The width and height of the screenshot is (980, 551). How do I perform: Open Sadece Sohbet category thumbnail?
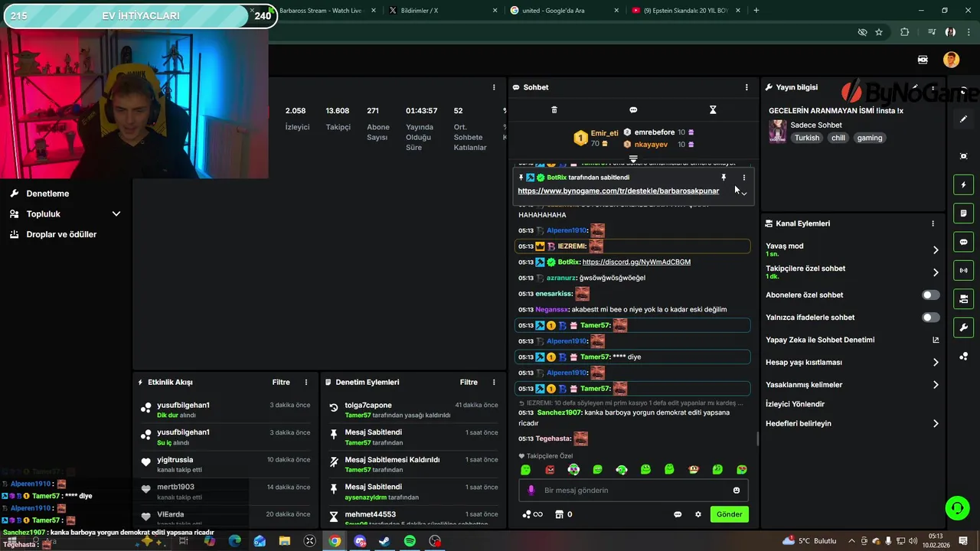click(778, 132)
